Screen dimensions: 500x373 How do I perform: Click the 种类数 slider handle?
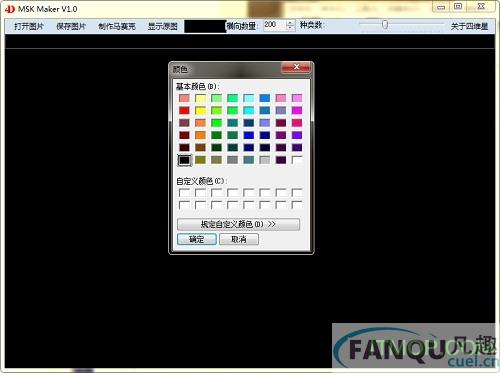pos(385,24)
